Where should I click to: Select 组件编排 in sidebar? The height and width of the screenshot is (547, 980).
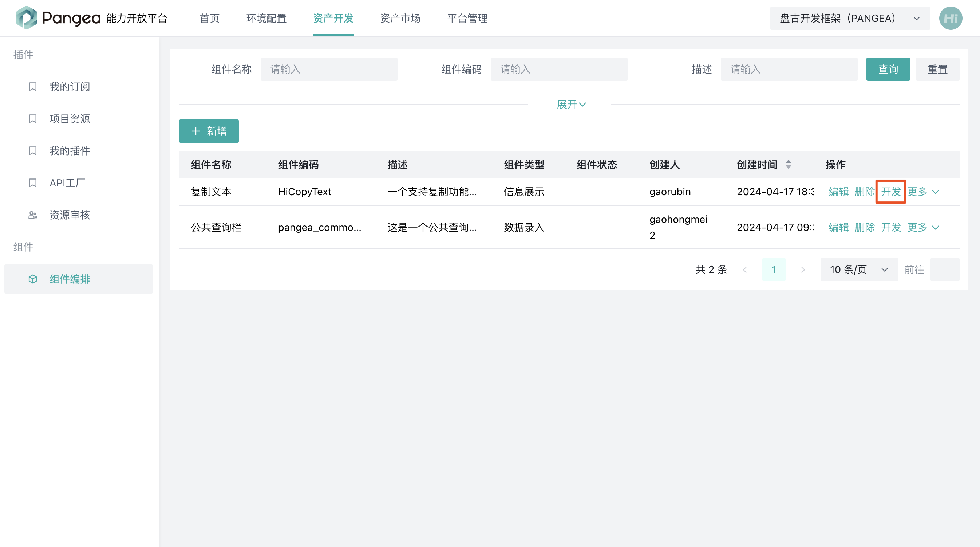[78, 279]
